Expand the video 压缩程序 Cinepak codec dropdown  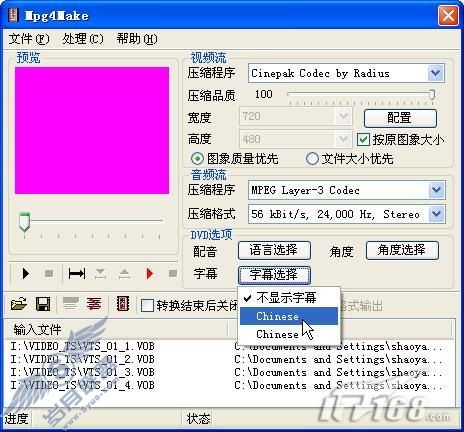point(435,73)
